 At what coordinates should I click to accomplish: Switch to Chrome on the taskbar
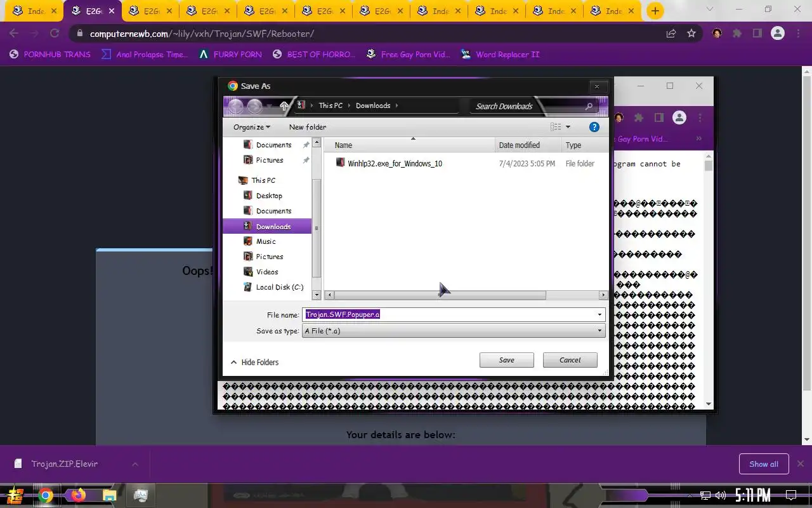(46, 495)
